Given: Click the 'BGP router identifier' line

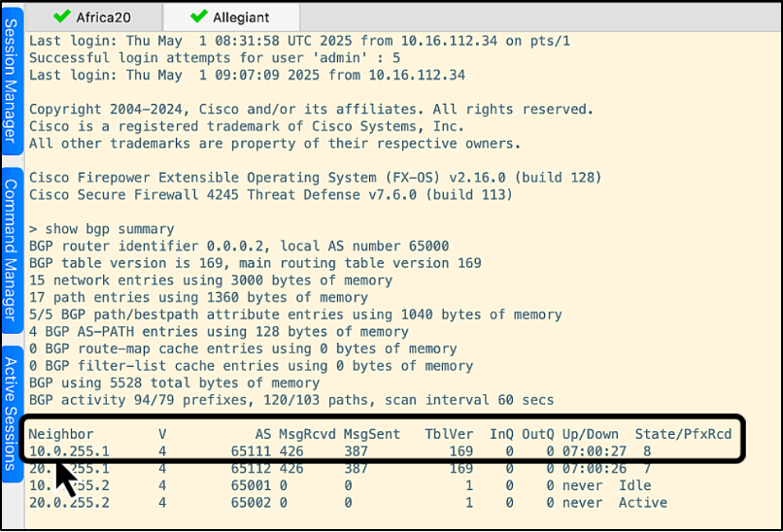Looking at the screenshot, I should pos(239,246).
